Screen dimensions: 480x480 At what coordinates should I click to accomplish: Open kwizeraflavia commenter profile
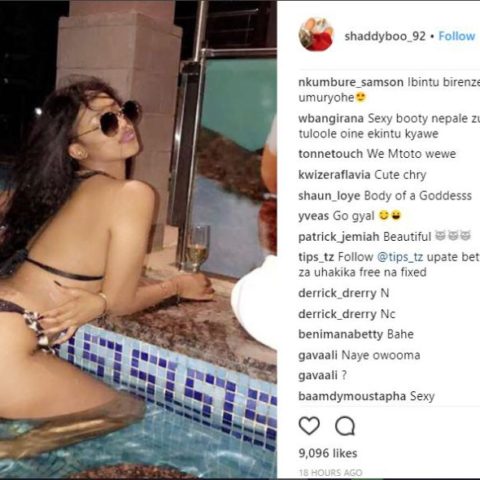(334, 175)
